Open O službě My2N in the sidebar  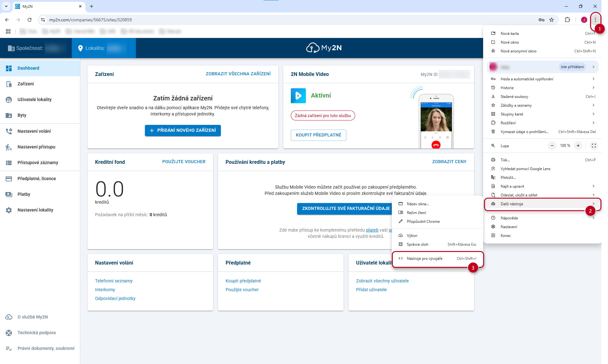coord(40,317)
